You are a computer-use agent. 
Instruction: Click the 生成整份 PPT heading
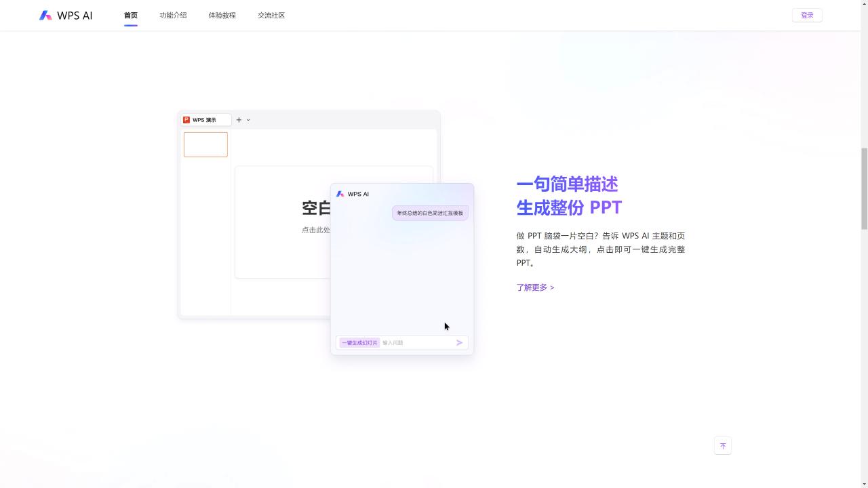point(569,207)
